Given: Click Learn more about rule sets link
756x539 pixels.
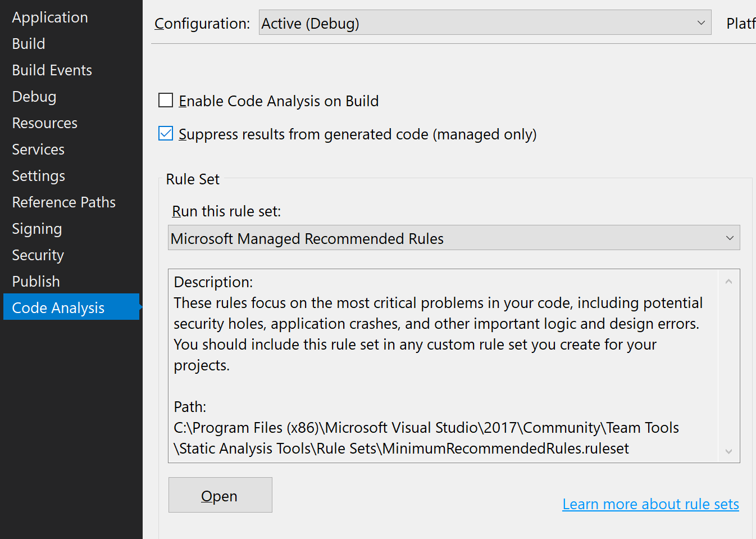Looking at the screenshot, I should pos(650,504).
